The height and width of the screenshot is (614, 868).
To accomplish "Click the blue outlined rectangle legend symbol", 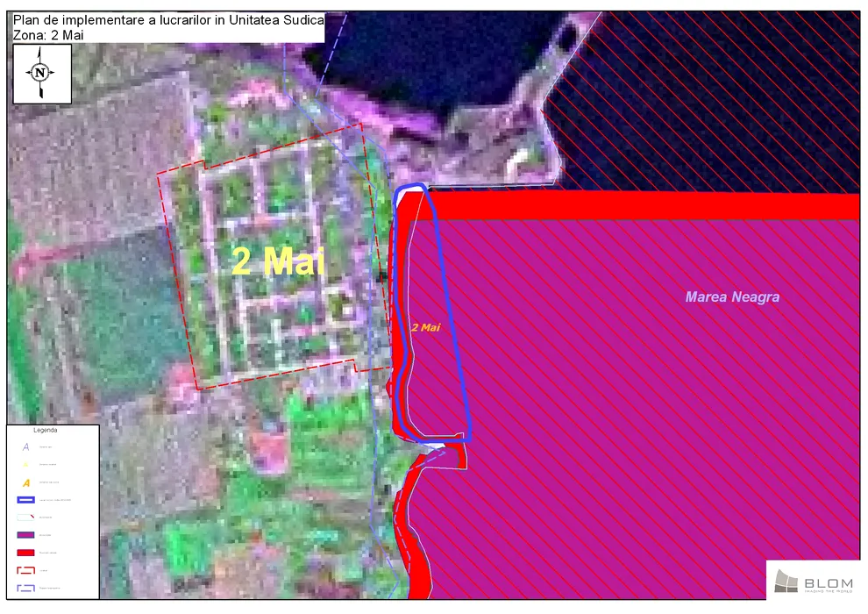I will coord(26,499).
